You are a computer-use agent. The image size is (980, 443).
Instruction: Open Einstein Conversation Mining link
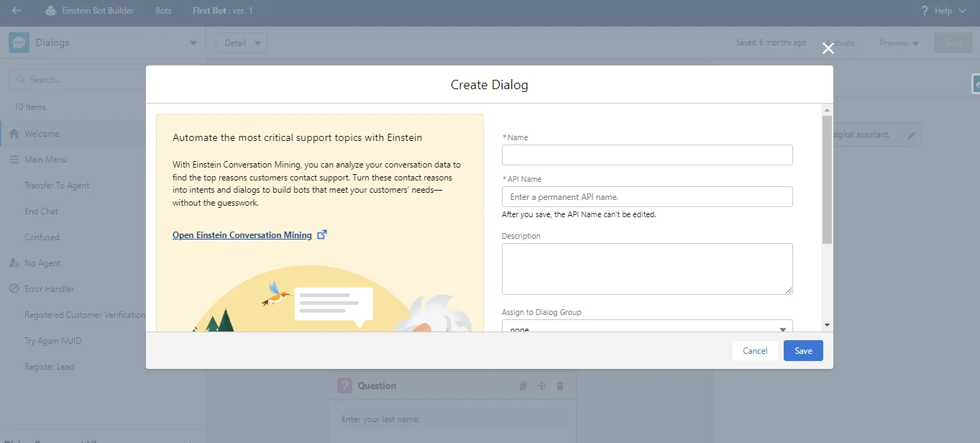click(243, 234)
